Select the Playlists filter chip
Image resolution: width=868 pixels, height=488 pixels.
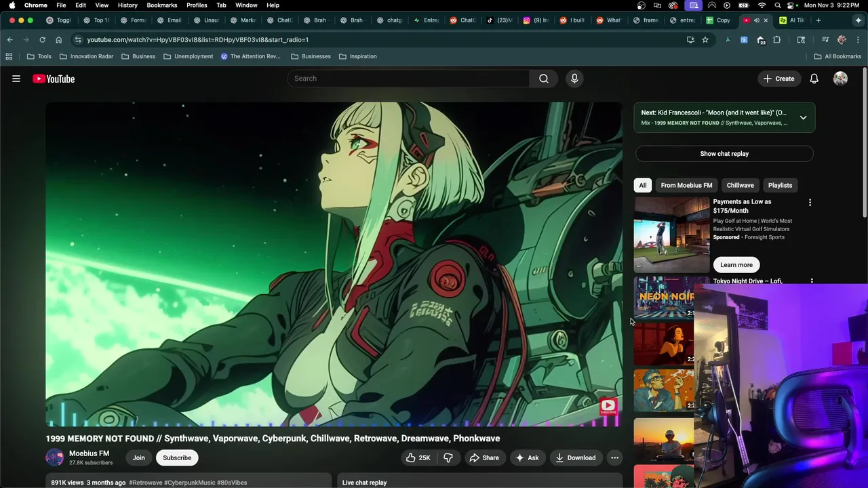pyautogui.click(x=780, y=185)
